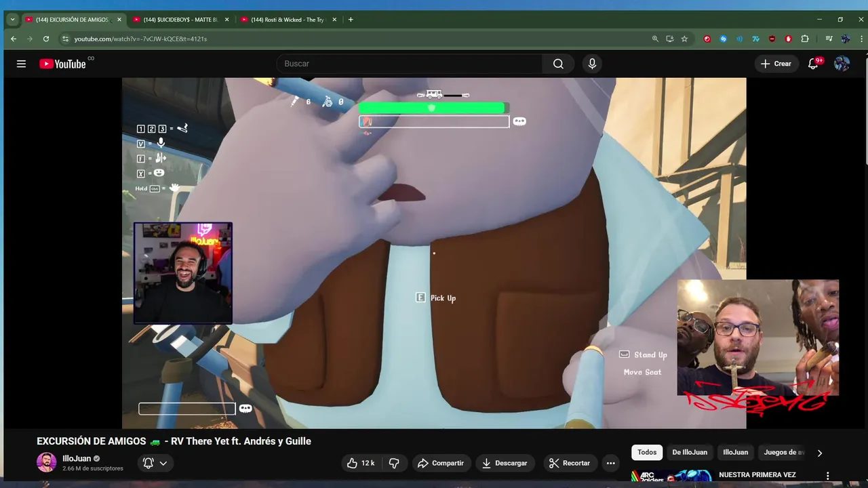The image size is (868, 488).
Task: Click the 2.66 M de suscriptores text
Action: pos(93,468)
